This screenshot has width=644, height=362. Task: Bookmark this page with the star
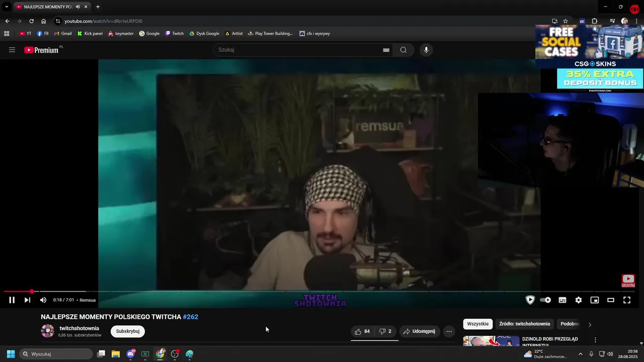[x=566, y=21]
